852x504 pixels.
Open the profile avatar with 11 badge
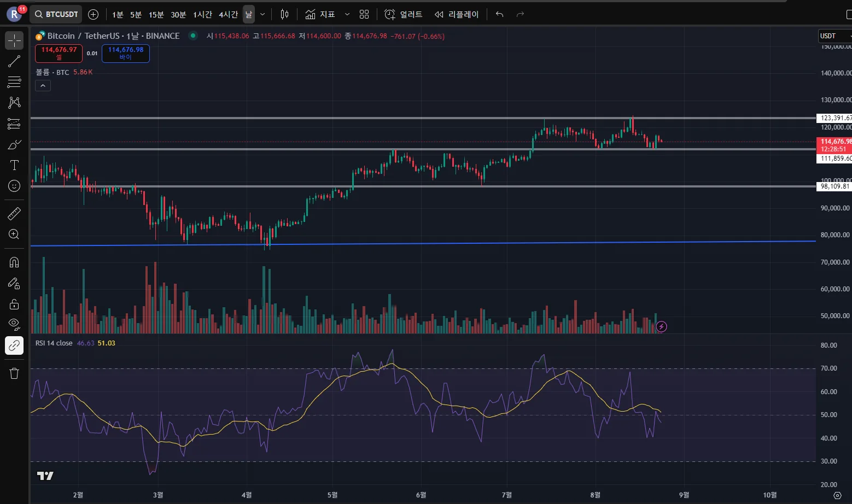[x=15, y=14]
